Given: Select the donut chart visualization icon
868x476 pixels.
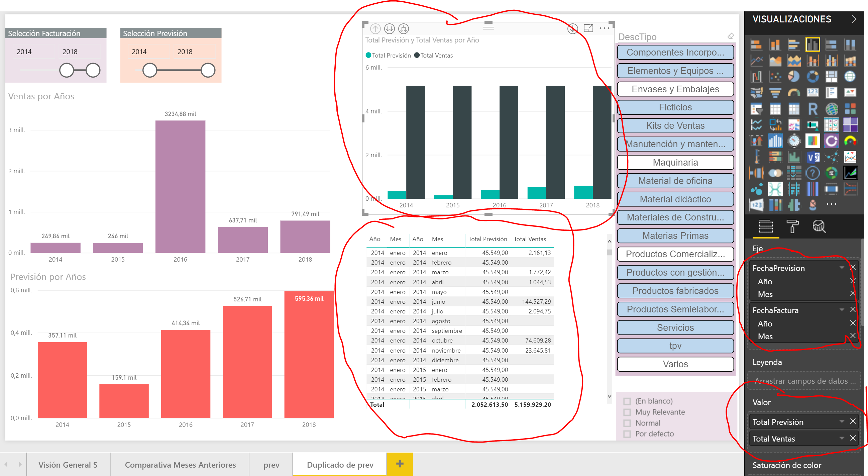Looking at the screenshot, I should (812, 77).
